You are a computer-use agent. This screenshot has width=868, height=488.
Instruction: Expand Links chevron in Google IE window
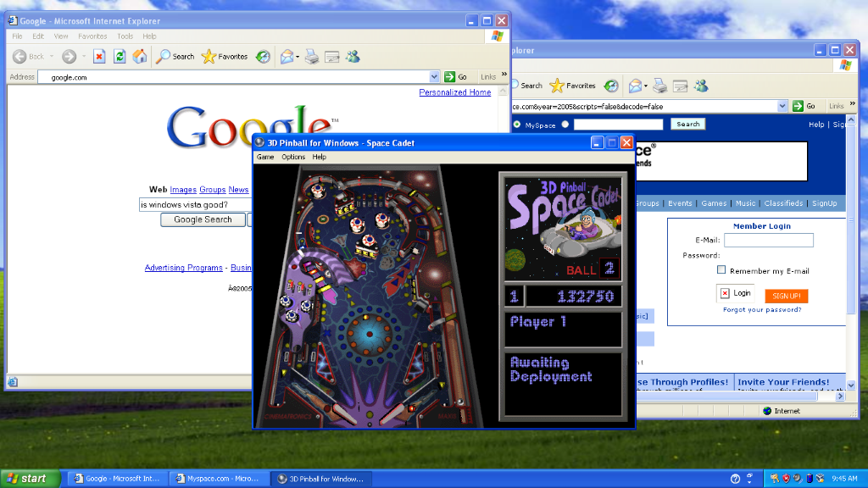point(504,75)
